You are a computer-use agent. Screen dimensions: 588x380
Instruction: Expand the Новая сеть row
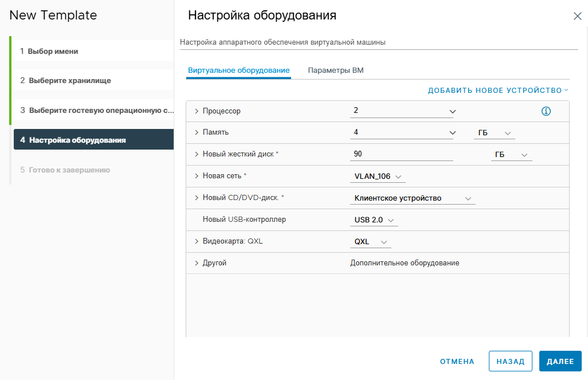[197, 176]
